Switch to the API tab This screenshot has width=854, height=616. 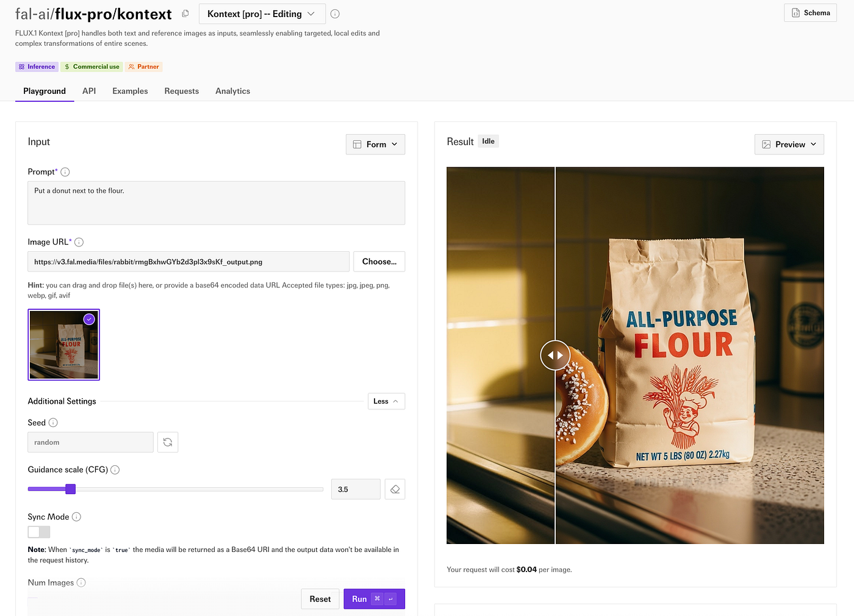[89, 91]
